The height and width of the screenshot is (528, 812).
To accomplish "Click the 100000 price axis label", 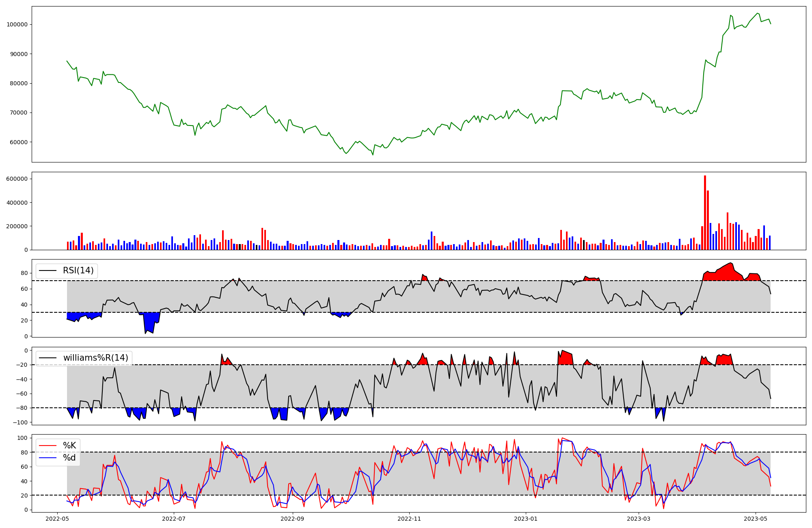I will point(17,24).
